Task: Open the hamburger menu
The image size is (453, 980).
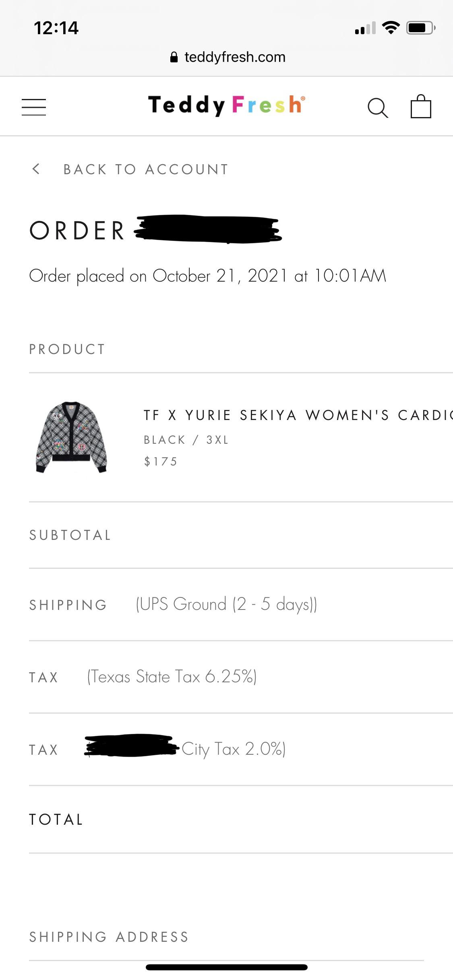Action: (x=34, y=107)
